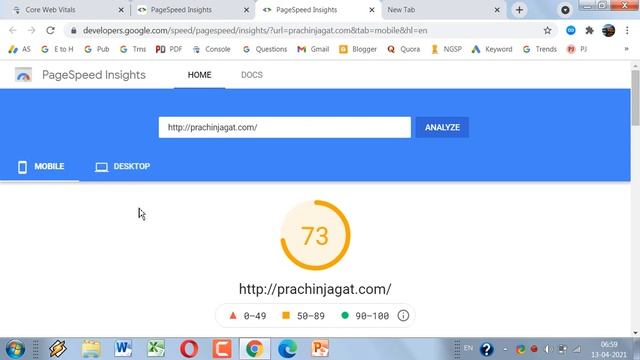Click the volume tray icon

pyautogui.click(x=548, y=349)
